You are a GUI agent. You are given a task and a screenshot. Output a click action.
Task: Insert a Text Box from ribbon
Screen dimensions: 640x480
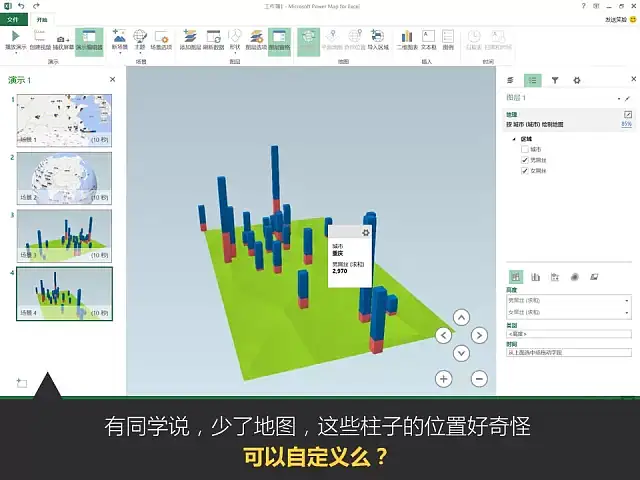[428, 40]
